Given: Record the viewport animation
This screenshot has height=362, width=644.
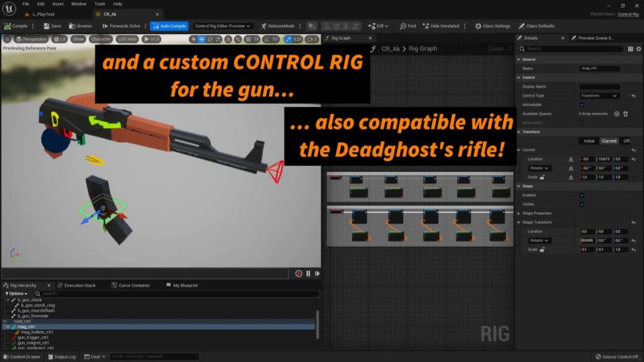Looking at the screenshot, I should [x=299, y=273].
